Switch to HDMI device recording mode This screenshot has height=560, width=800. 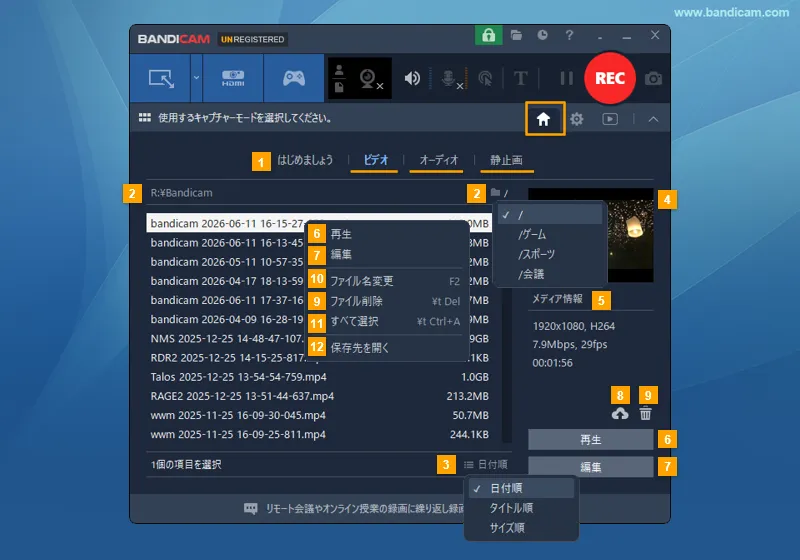[x=233, y=79]
